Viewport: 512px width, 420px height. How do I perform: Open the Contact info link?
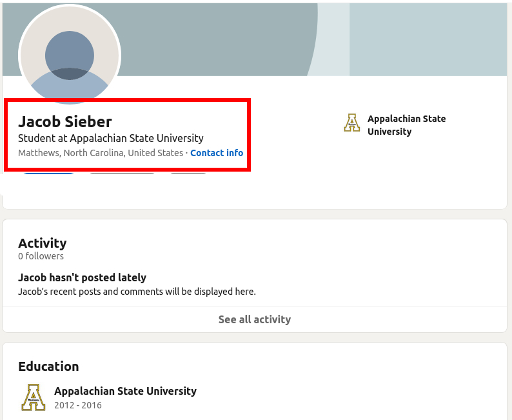point(217,153)
